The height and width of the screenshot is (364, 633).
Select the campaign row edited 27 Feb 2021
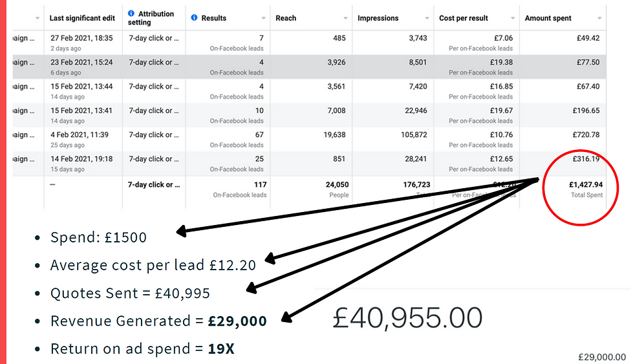click(309, 43)
